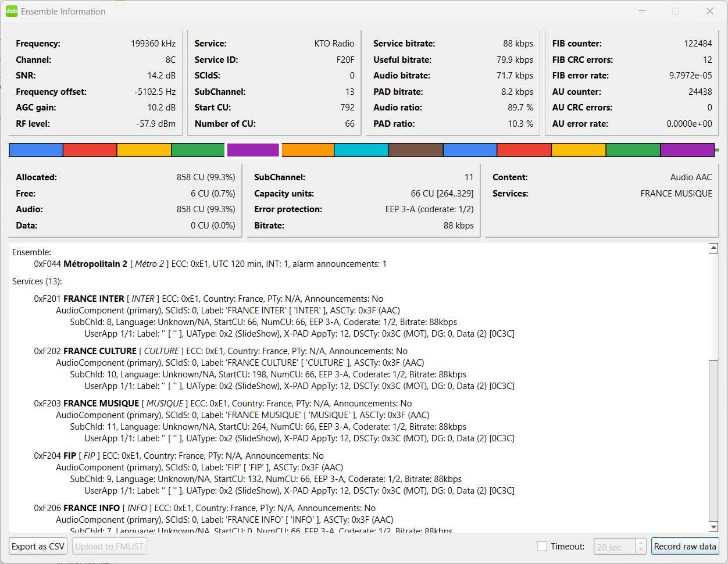The width and height of the screenshot is (728, 564).
Task: Click the services list scroll down arrow
Action: [x=713, y=527]
